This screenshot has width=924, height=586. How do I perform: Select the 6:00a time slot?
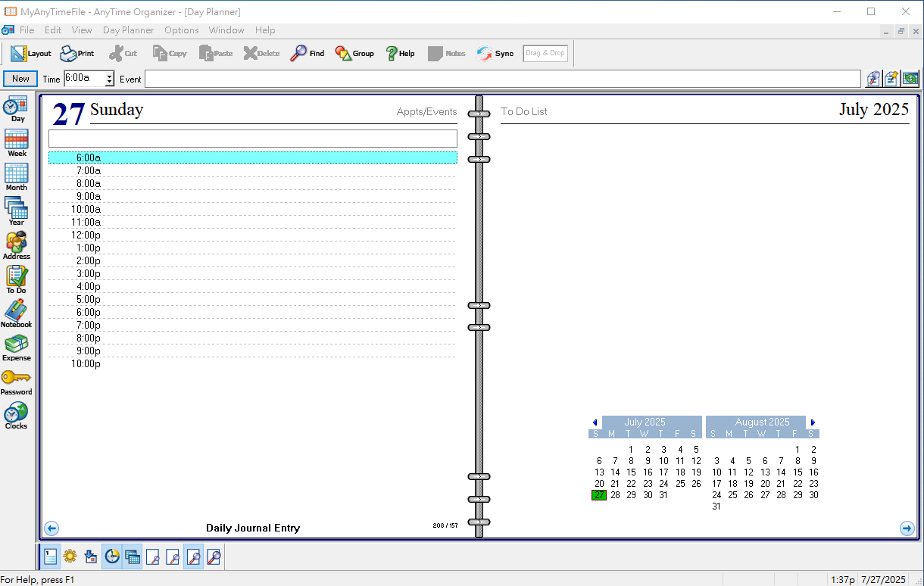tap(253, 157)
